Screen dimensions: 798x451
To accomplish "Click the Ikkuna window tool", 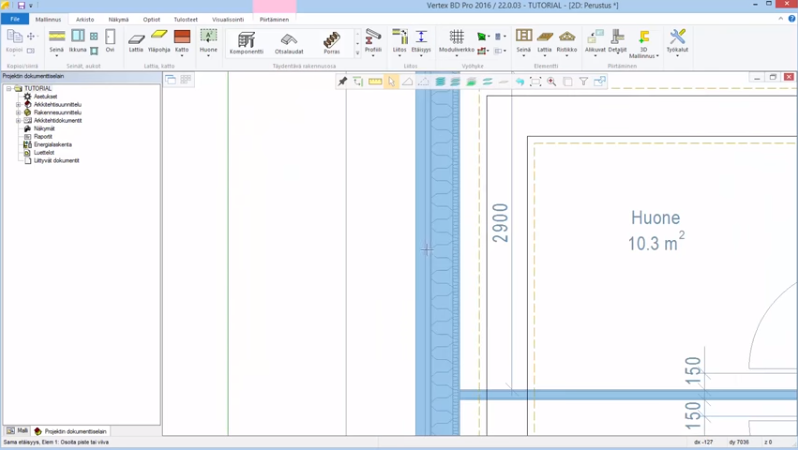I will coord(78,40).
